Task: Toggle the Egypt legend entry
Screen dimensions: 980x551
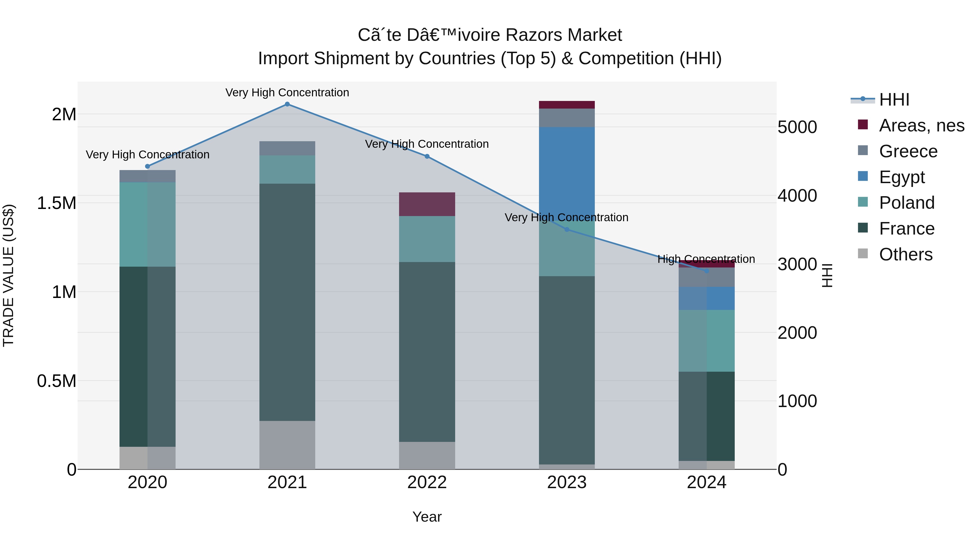Action: (891, 177)
